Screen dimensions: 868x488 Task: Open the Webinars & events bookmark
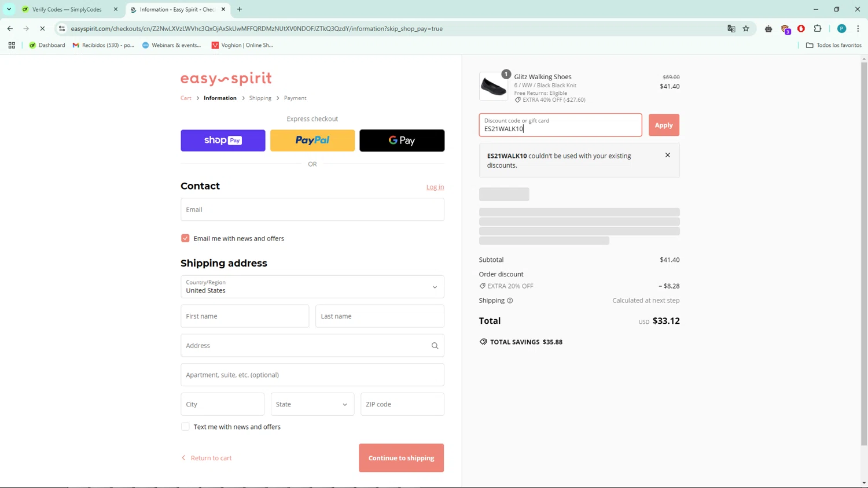171,45
